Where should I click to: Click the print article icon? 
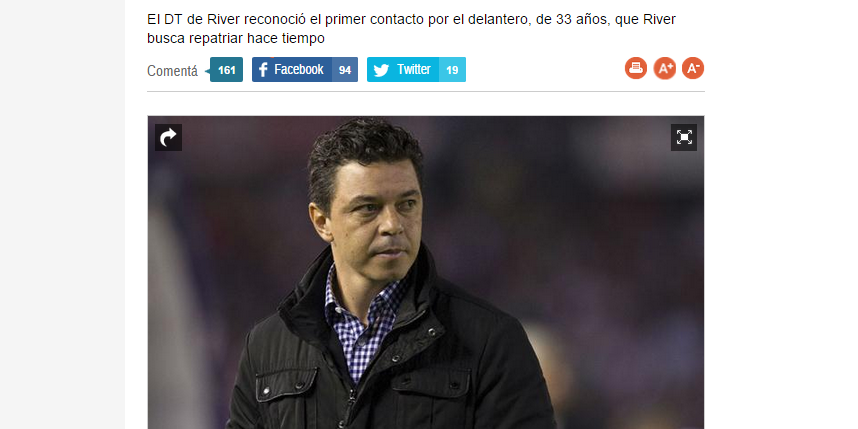point(636,68)
